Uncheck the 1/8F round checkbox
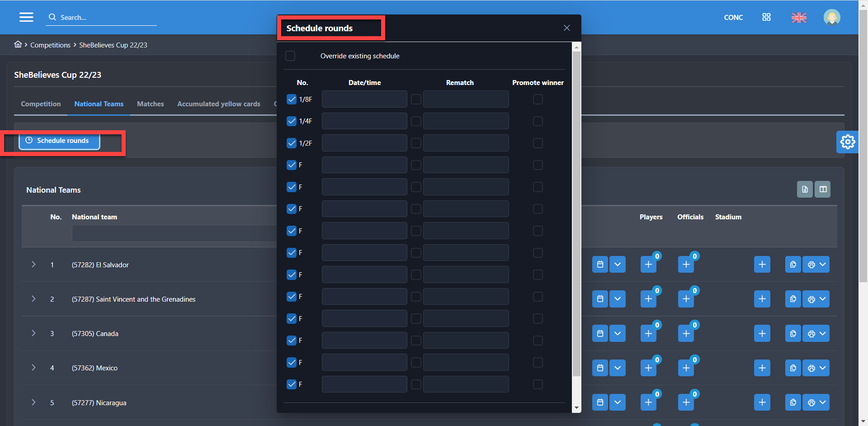 292,99
